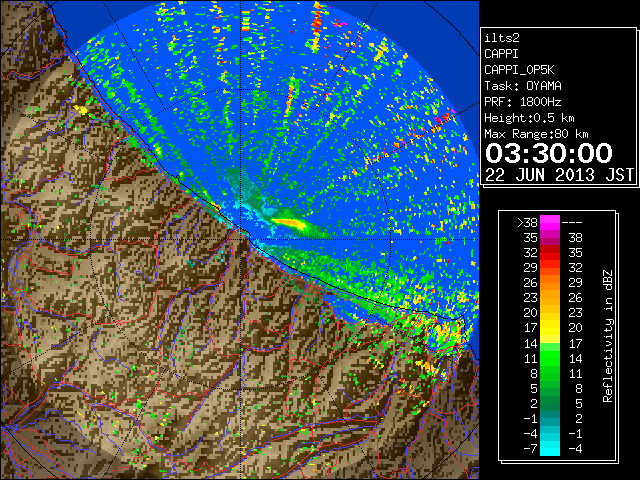The height and width of the screenshot is (480, 640).
Task: Click the '>38' legend label
Action: (527, 222)
